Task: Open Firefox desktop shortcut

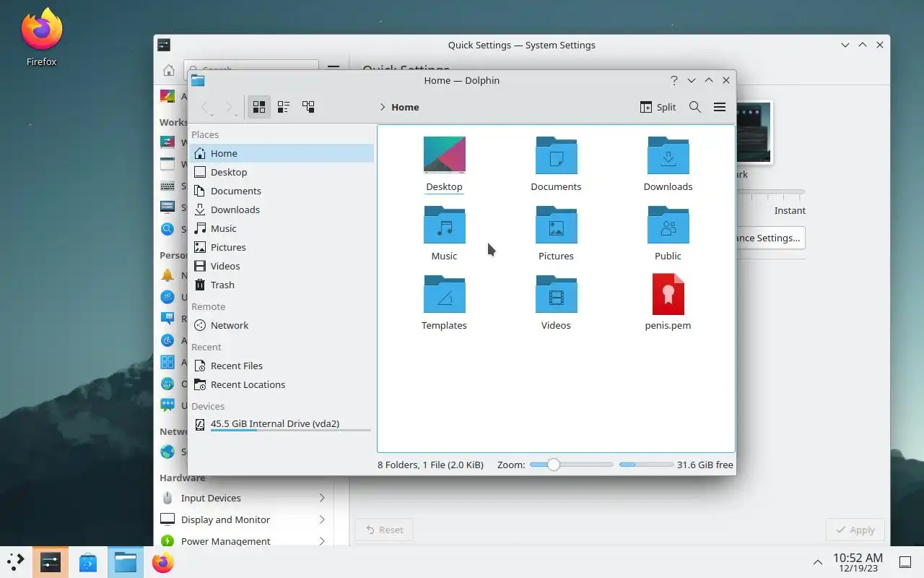Action: point(42,37)
